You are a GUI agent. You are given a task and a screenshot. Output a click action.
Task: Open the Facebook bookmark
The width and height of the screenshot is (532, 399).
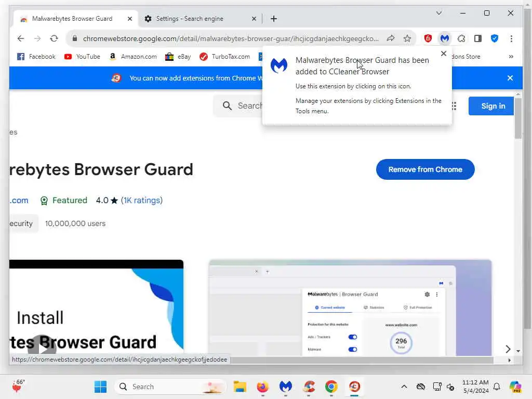(36, 57)
